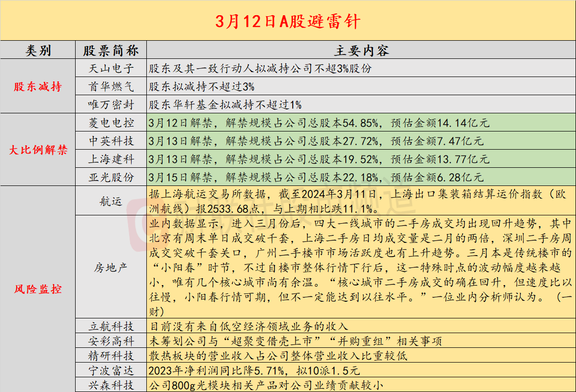
Task: Click the real estate '小阳春' paragraph
Action: [361, 267]
